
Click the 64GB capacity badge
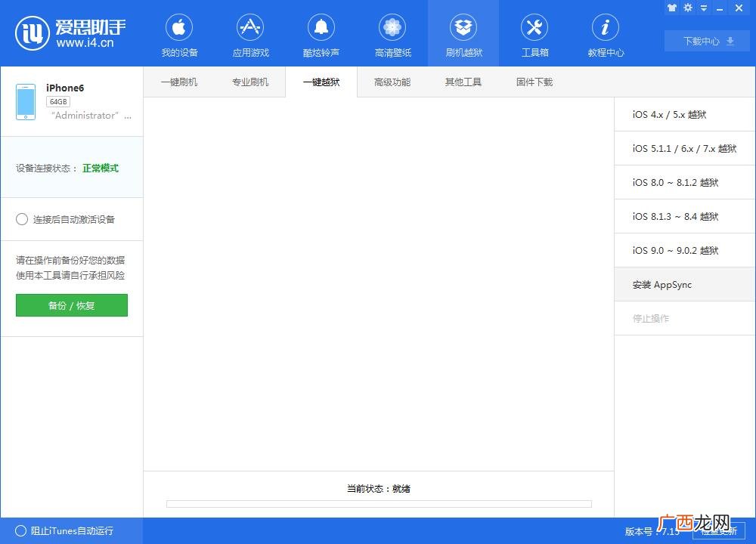coord(58,102)
